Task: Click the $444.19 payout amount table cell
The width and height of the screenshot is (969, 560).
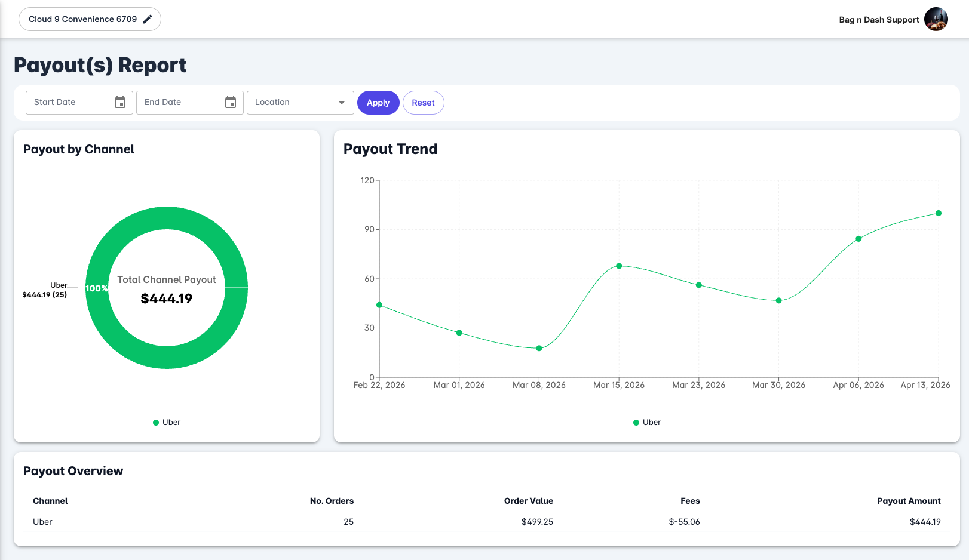Action: click(925, 522)
